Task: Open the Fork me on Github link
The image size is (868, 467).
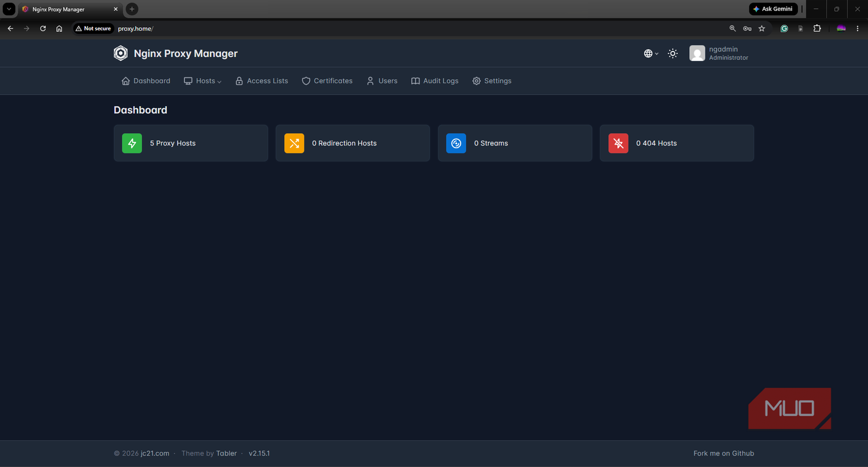Action: (723, 453)
